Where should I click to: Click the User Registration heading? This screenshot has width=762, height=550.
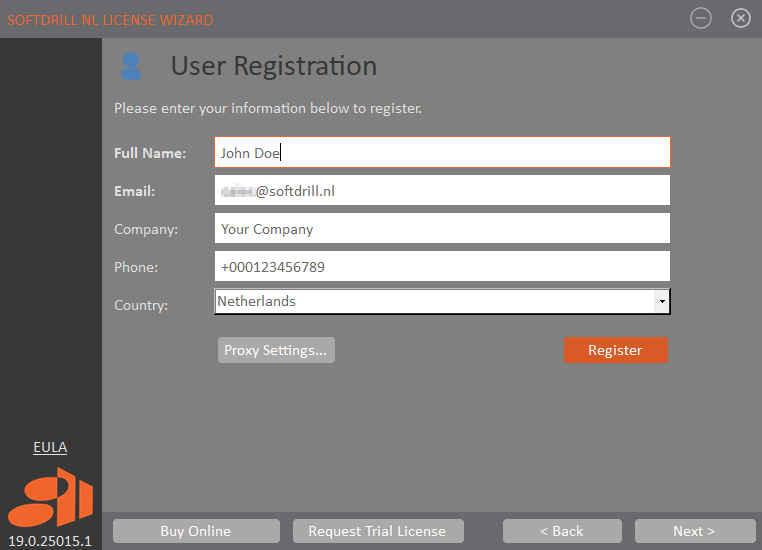(x=274, y=66)
